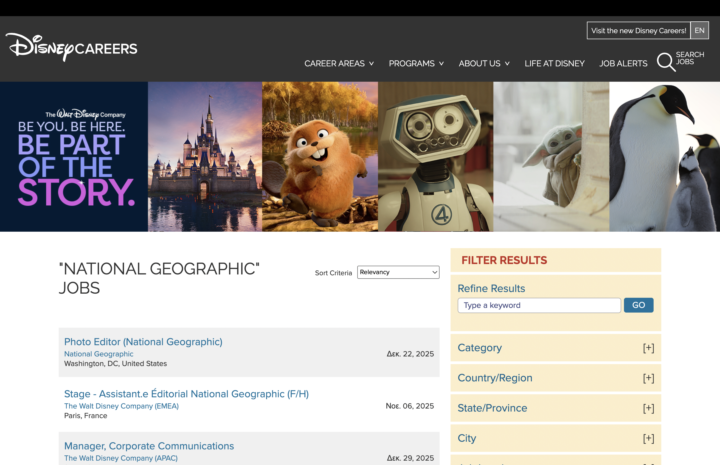720x465 pixels.
Task: Click Washington, DC, United States location text
Action: (115, 364)
